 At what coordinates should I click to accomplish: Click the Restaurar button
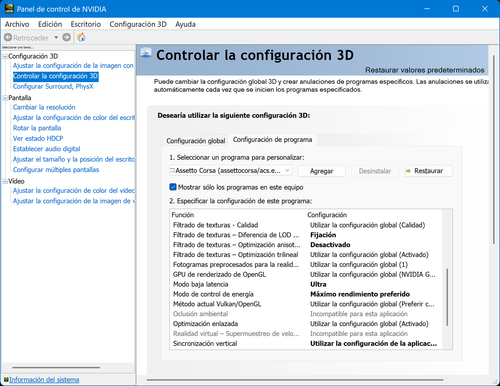click(x=428, y=171)
